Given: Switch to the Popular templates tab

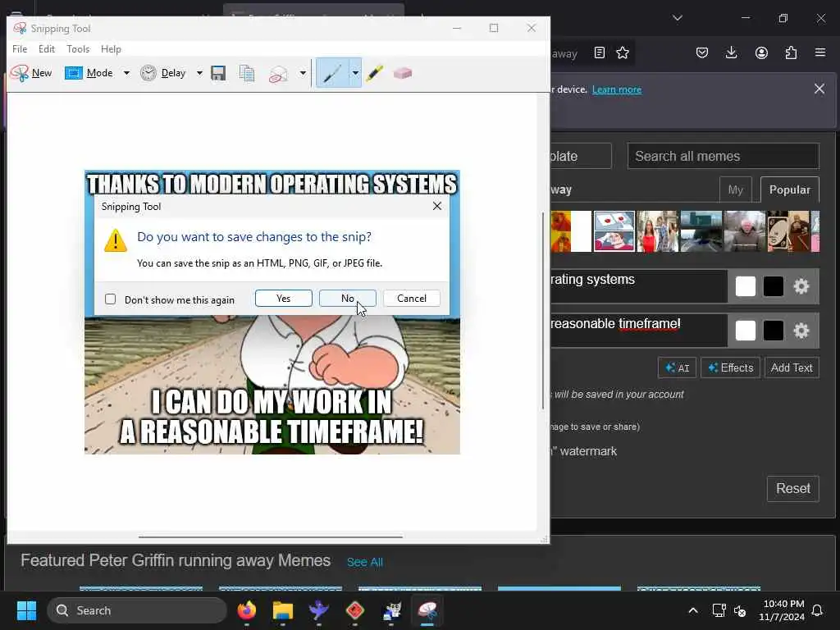Looking at the screenshot, I should point(790,189).
